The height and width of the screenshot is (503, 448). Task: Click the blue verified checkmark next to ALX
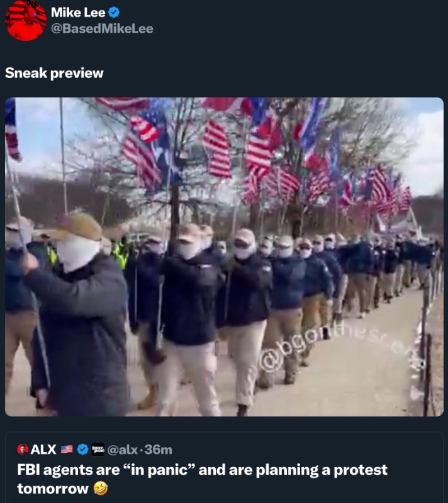[x=83, y=450]
